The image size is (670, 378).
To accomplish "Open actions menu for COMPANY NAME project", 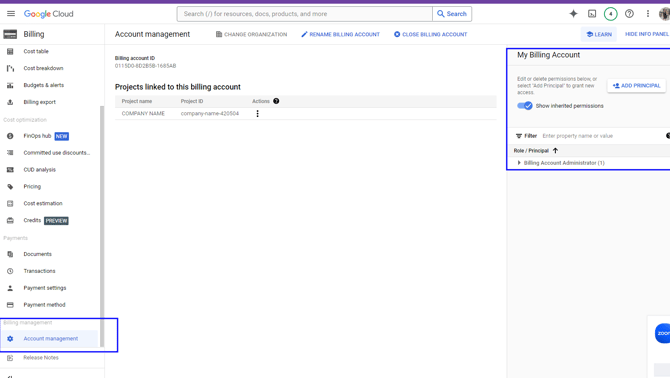I will [257, 114].
